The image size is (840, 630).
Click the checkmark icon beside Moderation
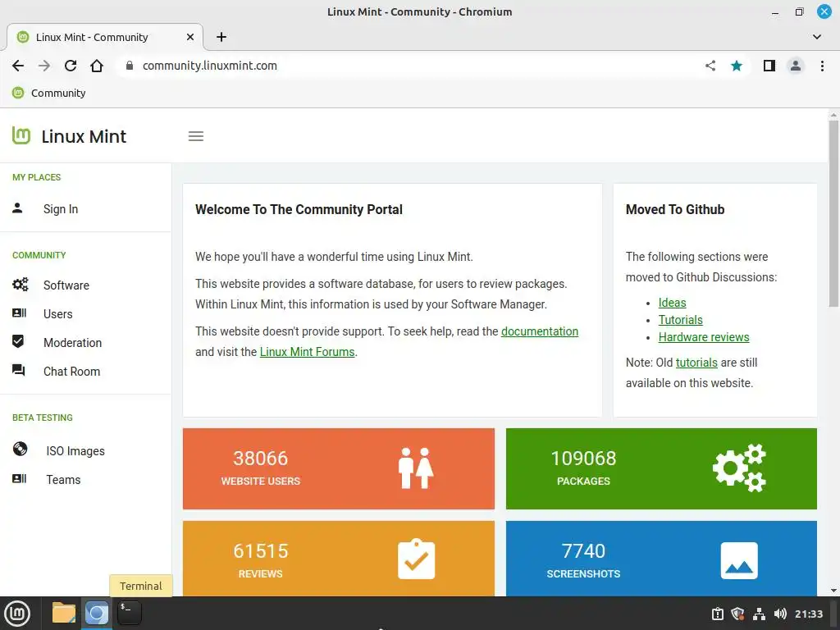[18, 342]
